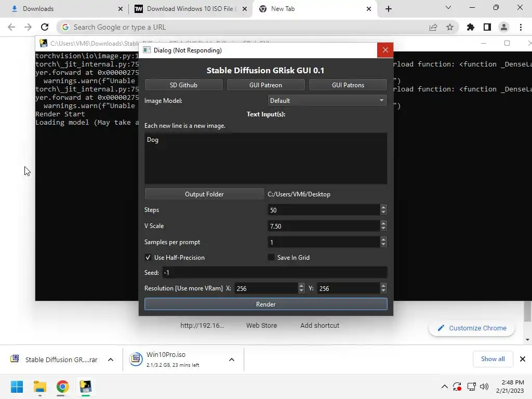
Task: Open the Web Store shortcut
Action: click(262, 325)
